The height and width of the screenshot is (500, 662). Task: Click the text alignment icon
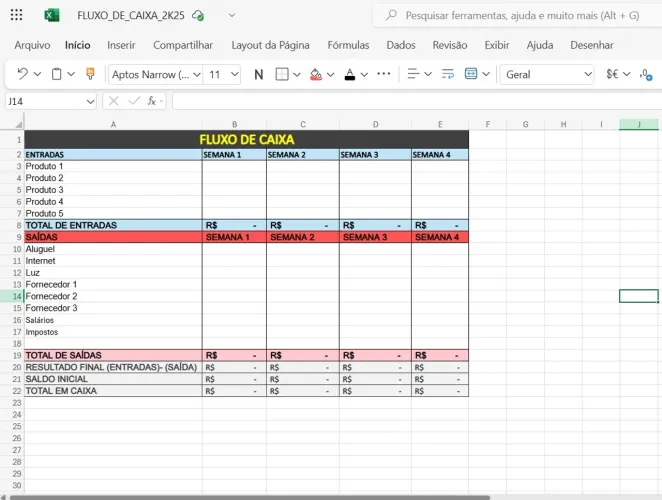tap(413, 74)
